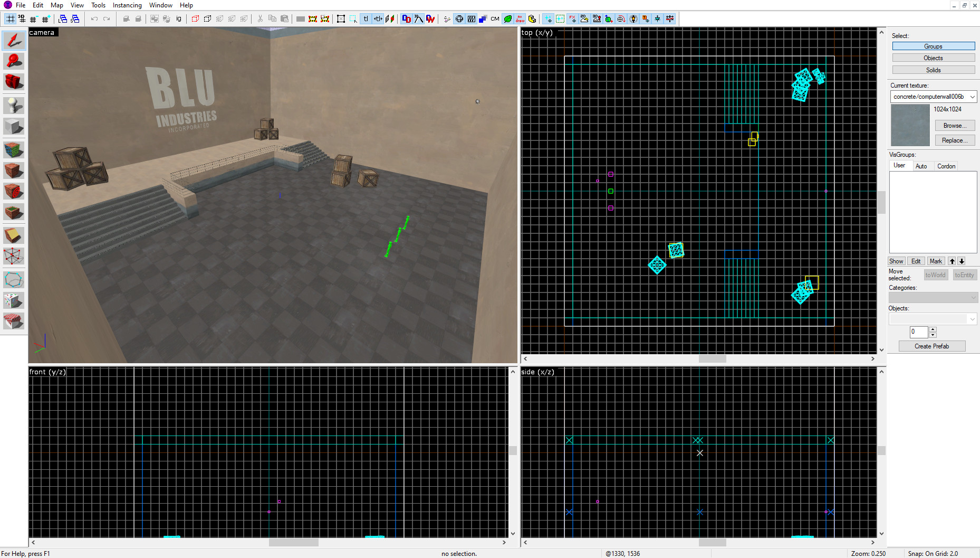Toggle the 2D grid display

pyautogui.click(x=10, y=19)
